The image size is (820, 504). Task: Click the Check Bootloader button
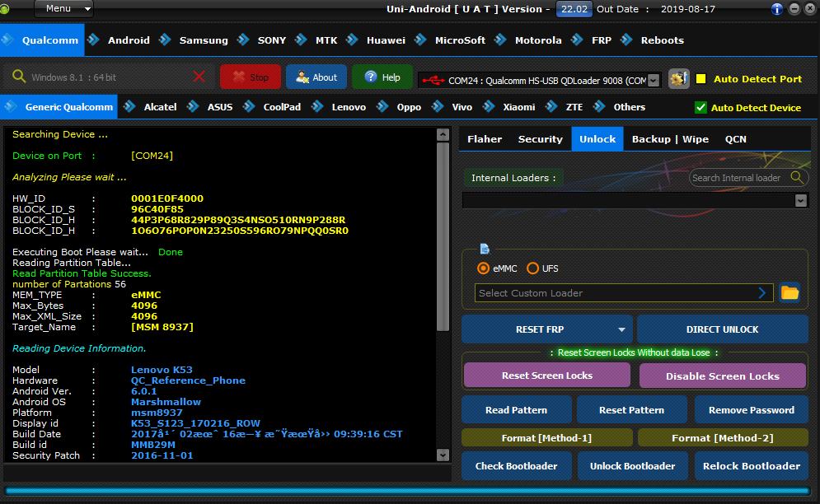point(516,466)
